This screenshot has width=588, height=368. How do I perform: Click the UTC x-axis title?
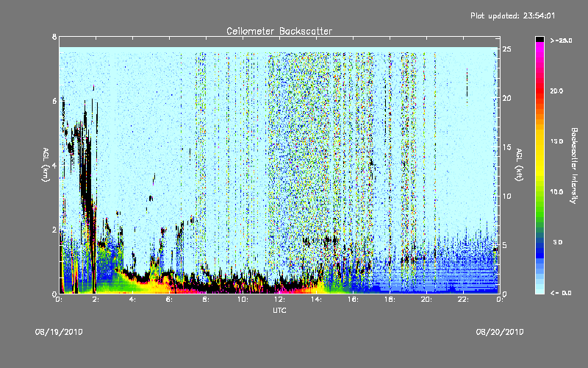(x=279, y=310)
